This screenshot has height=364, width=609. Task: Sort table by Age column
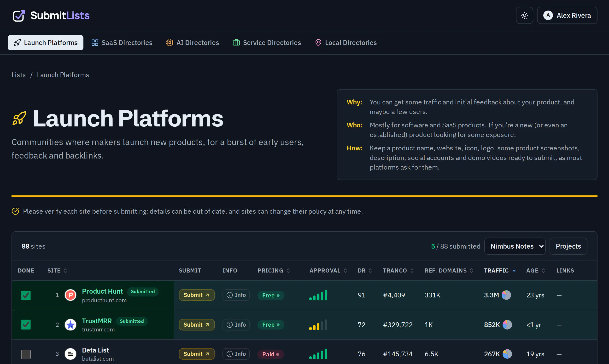pyautogui.click(x=536, y=271)
